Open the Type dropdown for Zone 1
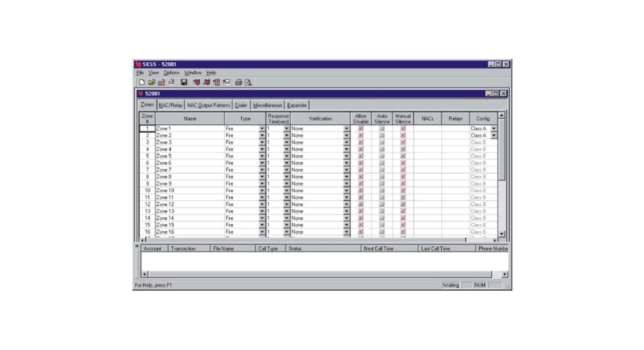 pyautogui.click(x=262, y=128)
